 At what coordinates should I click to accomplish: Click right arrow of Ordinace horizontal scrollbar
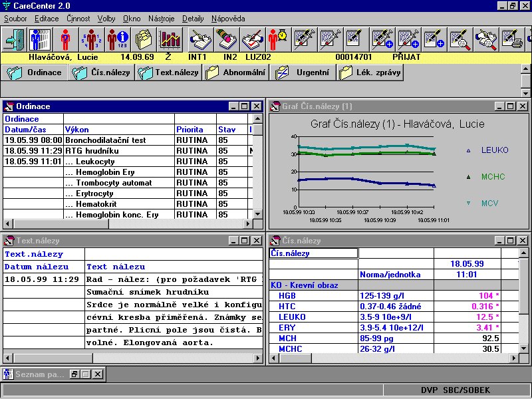pyautogui.click(x=248, y=223)
